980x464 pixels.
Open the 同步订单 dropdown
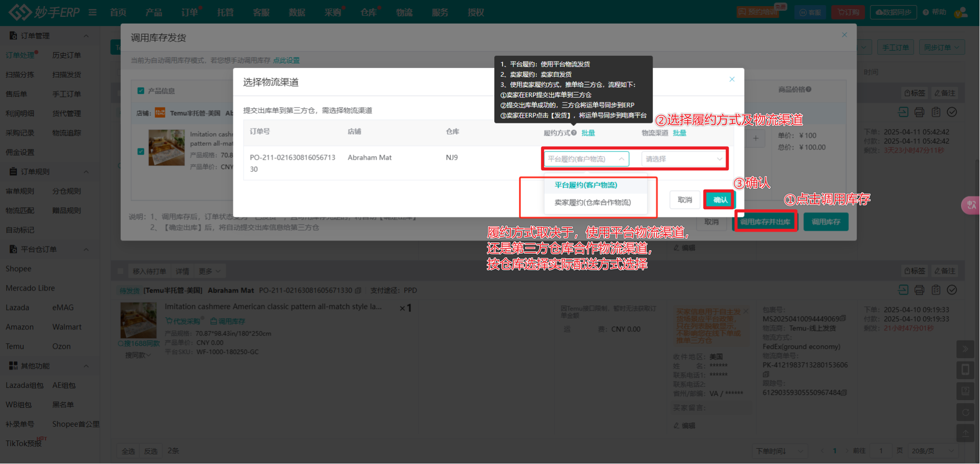(942, 48)
